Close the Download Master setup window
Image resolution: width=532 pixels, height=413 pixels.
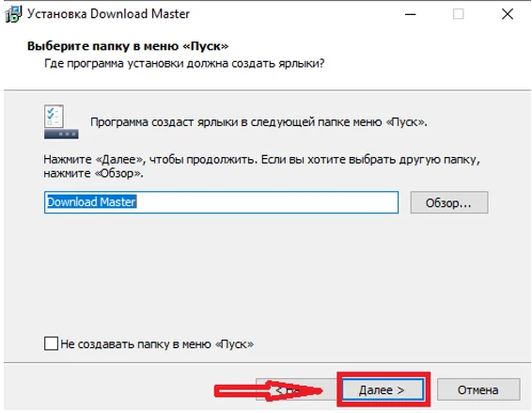pos(508,14)
